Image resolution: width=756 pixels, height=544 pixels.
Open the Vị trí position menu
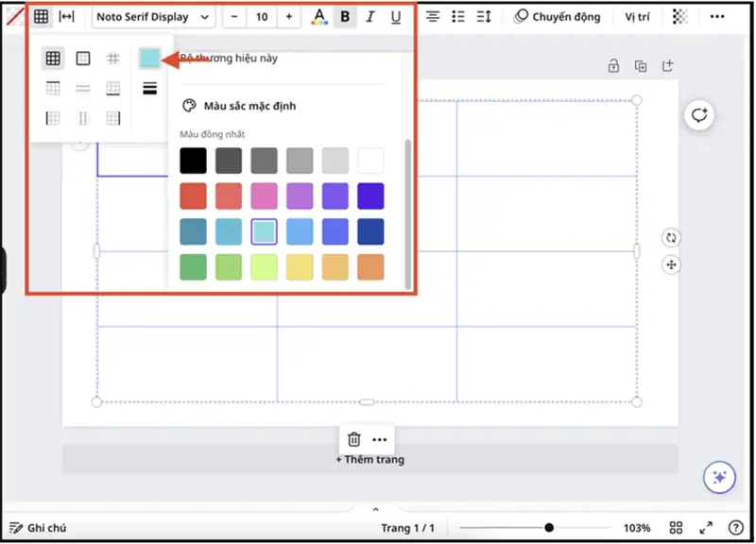tap(638, 17)
